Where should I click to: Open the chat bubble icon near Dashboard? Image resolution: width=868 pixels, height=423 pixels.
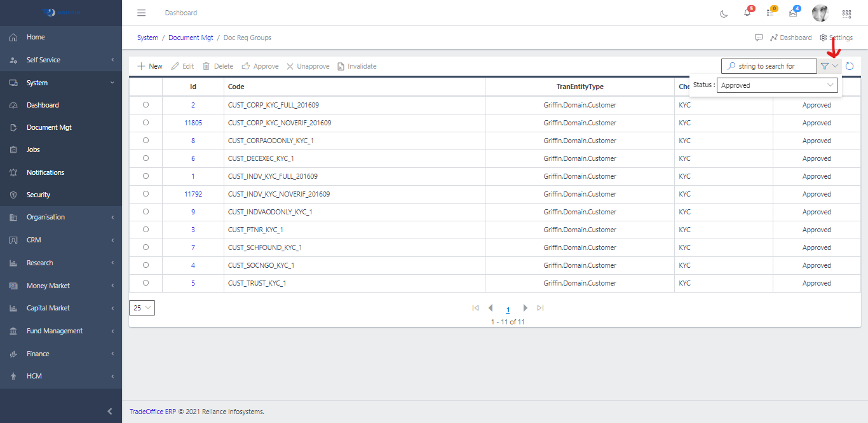point(759,38)
